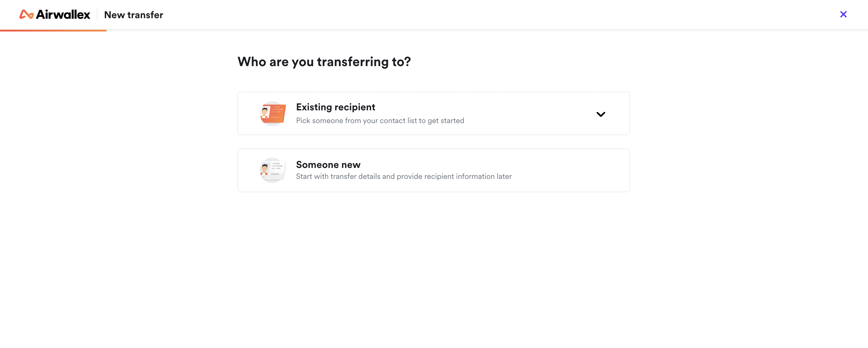Select the Existing recipient title

tap(335, 107)
